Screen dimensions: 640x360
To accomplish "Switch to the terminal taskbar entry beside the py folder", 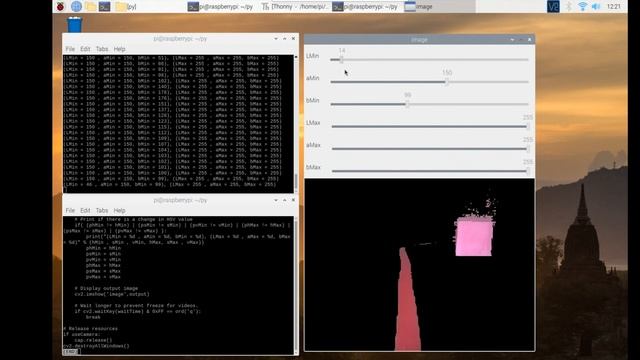I will click(x=220, y=7).
